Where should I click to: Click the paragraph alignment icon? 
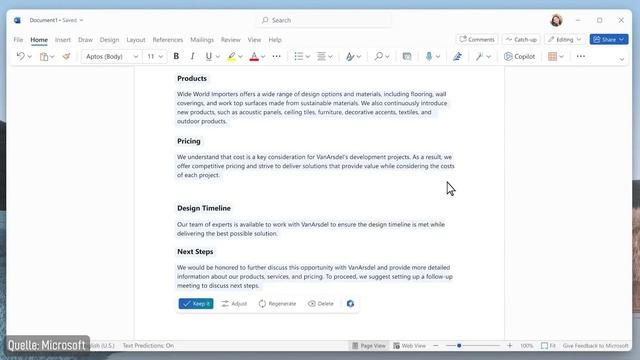point(322,56)
